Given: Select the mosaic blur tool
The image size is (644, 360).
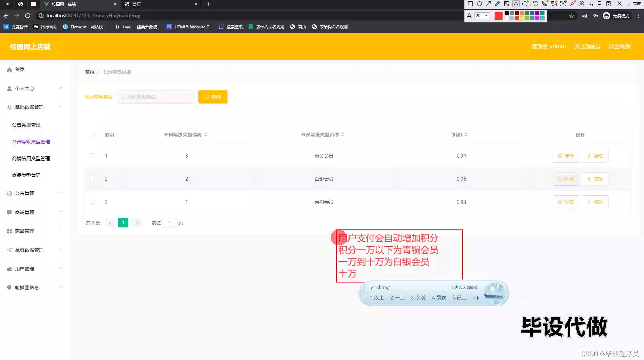Looking at the screenshot, I should coord(507,4).
